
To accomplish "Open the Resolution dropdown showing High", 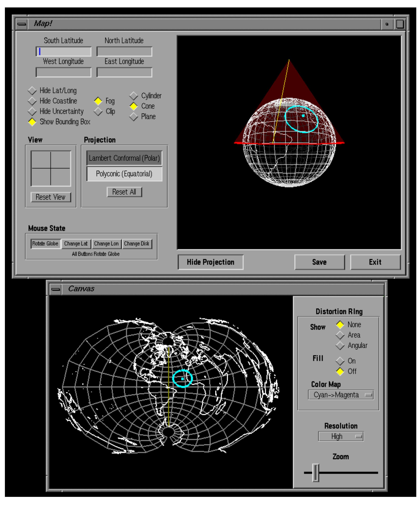I will [x=341, y=436].
